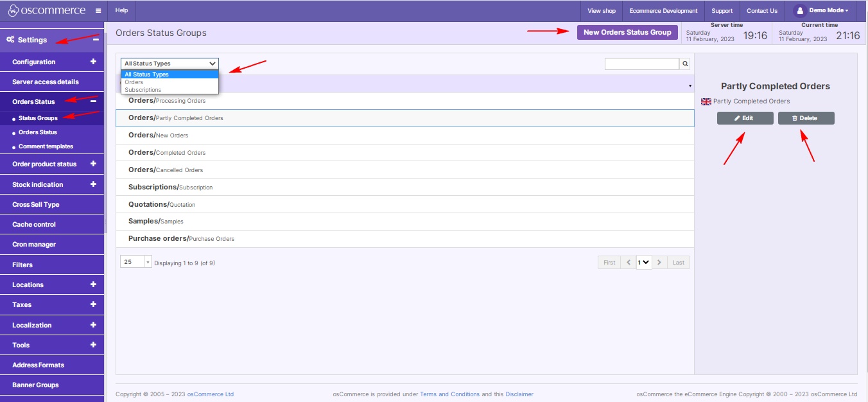Select Orders/Partly Completed Orders row

tap(405, 118)
